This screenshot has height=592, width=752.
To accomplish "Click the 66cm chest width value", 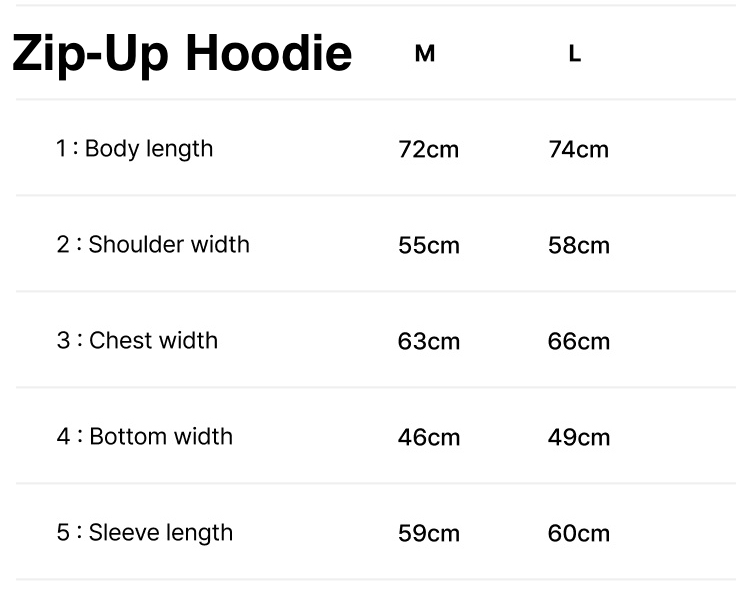I will (x=578, y=342).
